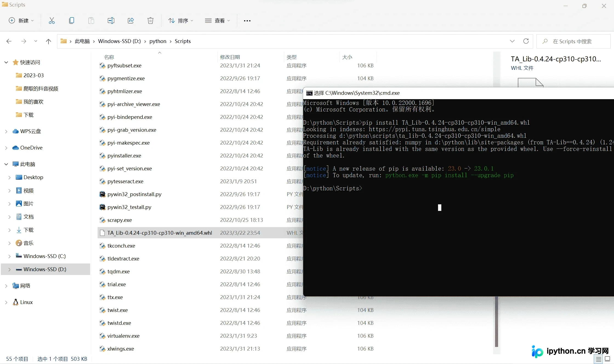Switch to large icons view in status bar
This screenshot has height=364, width=614.
click(x=607, y=359)
